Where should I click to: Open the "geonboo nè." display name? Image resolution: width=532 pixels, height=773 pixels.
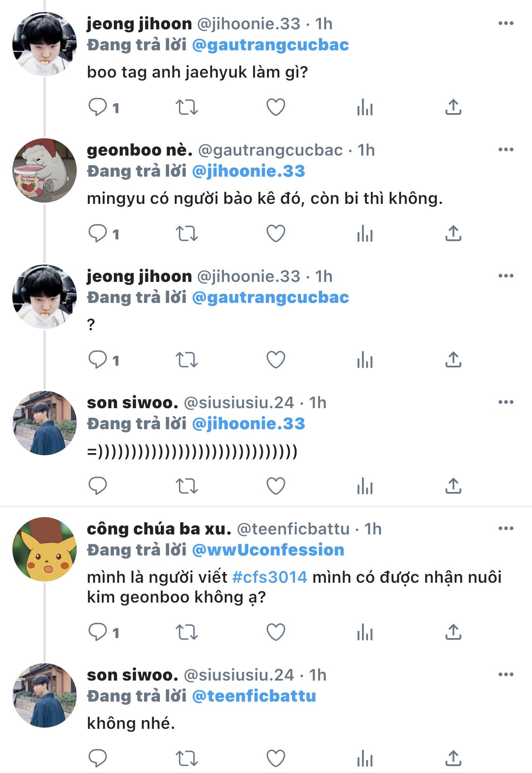pyautogui.click(x=139, y=150)
